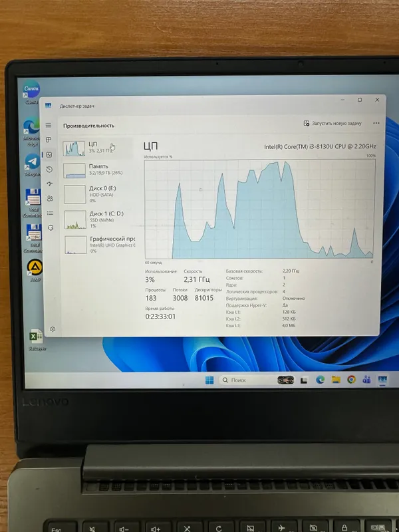The height and width of the screenshot is (532, 399).
Task: Launch Edge from the taskbar
Action: 320,380
